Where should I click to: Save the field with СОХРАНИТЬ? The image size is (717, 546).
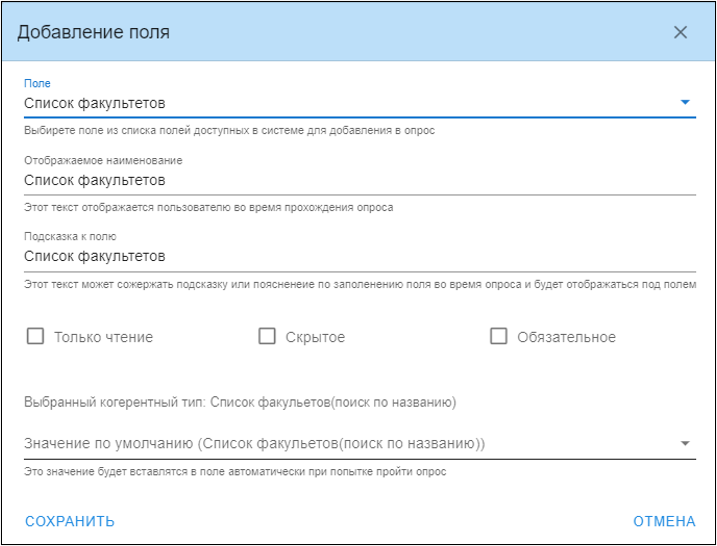(x=70, y=521)
